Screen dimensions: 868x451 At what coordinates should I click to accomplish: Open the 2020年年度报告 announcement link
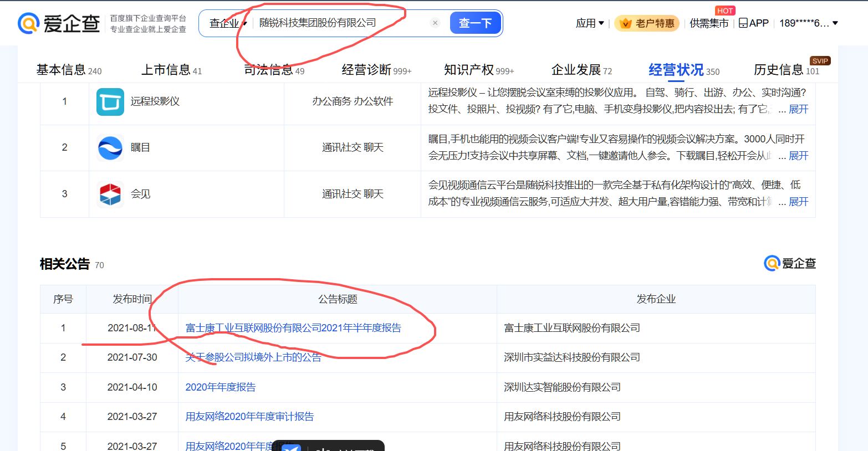(221, 387)
